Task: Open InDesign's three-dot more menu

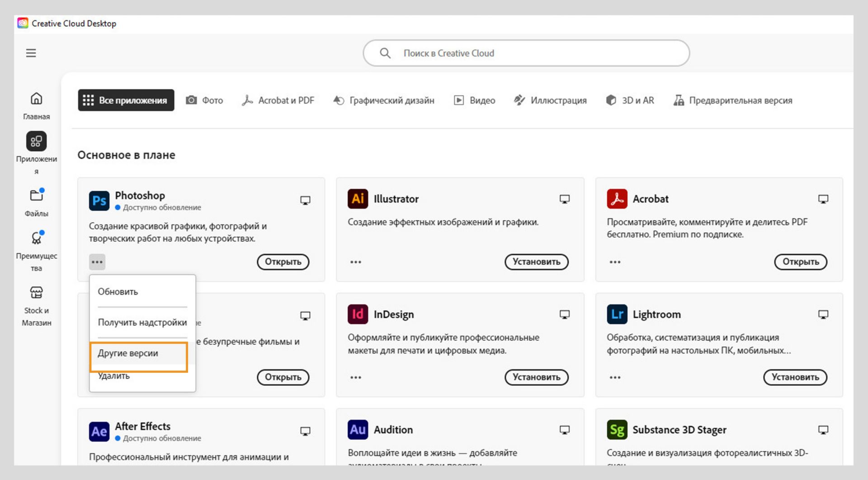Action: click(x=356, y=377)
